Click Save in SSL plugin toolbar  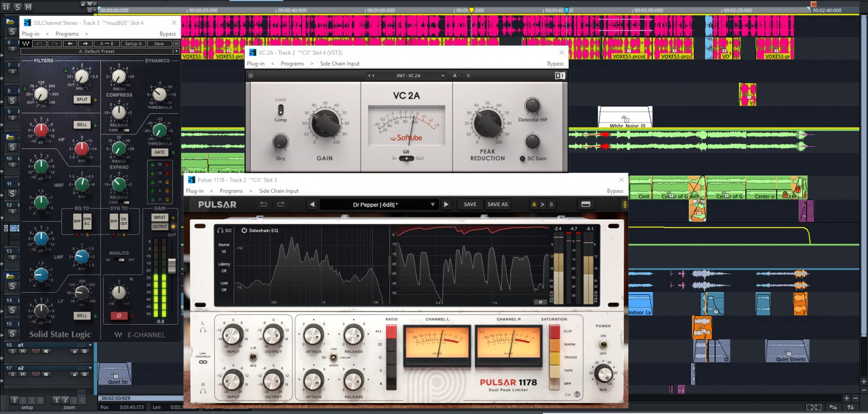pyautogui.click(x=159, y=43)
